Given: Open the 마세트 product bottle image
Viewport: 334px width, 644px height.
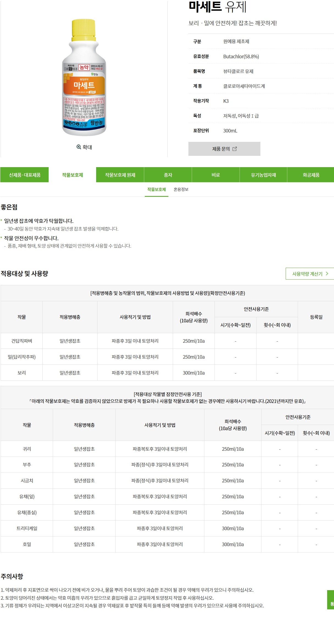Looking at the screenshot, I should [x=84, y=77].
